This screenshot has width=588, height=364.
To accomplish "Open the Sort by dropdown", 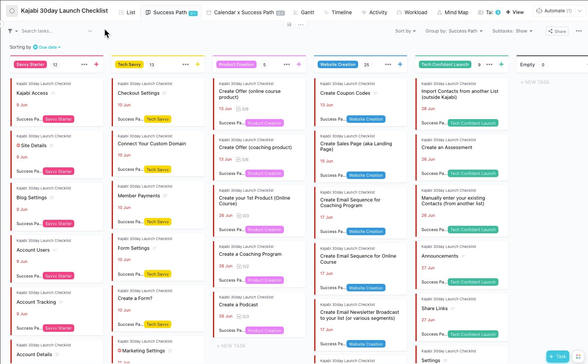I will click(405, 31).
